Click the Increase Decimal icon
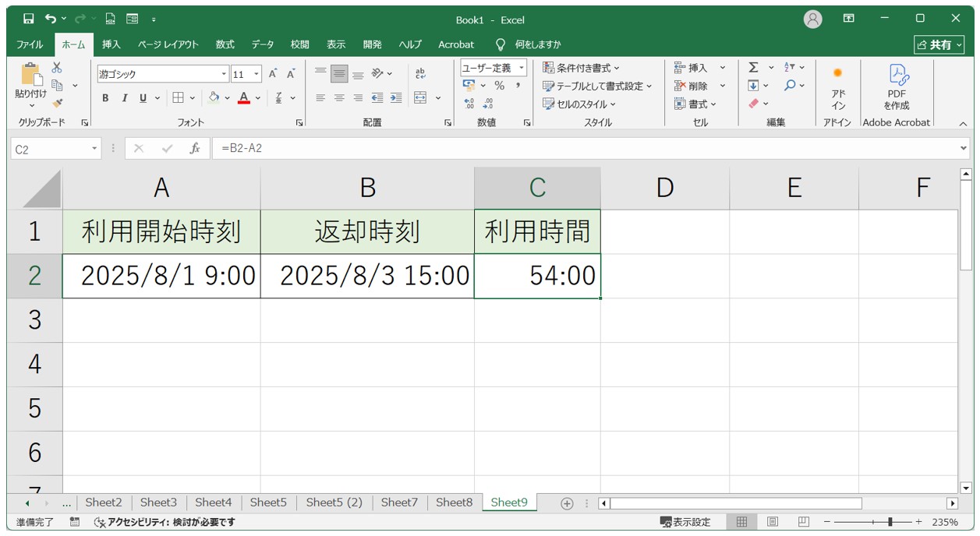The width and height of the screenshot is (980, 536). (x=469, y=104)
